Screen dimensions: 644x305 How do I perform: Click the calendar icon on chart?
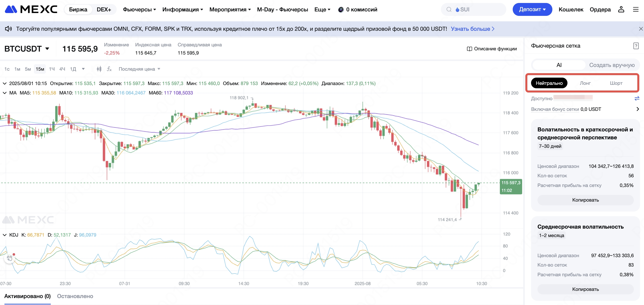(9, 258)
